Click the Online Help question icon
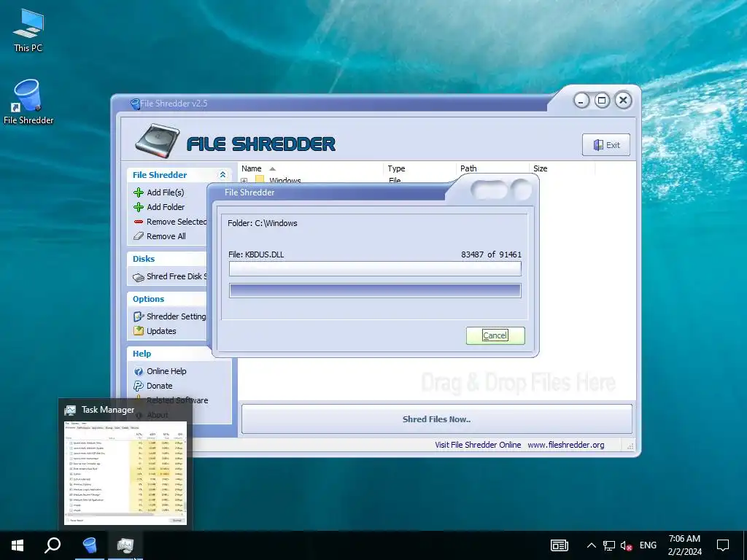747x560 pixels. point(139,371)
